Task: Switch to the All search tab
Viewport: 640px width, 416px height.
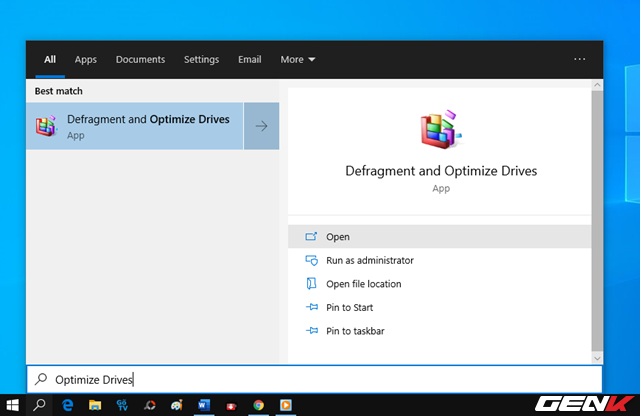Action: coord(50,60)
